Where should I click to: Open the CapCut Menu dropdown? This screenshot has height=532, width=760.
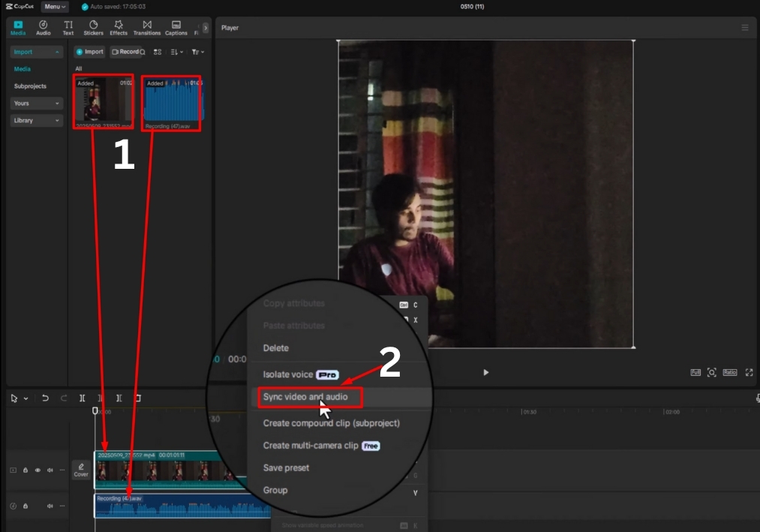click(x=55, y=6)
